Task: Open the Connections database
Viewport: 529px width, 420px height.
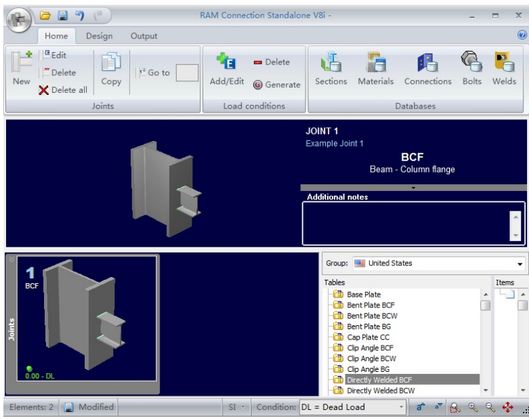Action: point(428,68)
